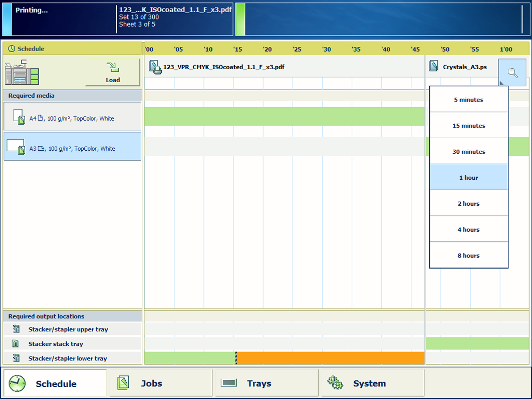Select the A3 100 g/m² TopColor media row
The width and height of the screenshot is (532, 399).
coord(72,147)
